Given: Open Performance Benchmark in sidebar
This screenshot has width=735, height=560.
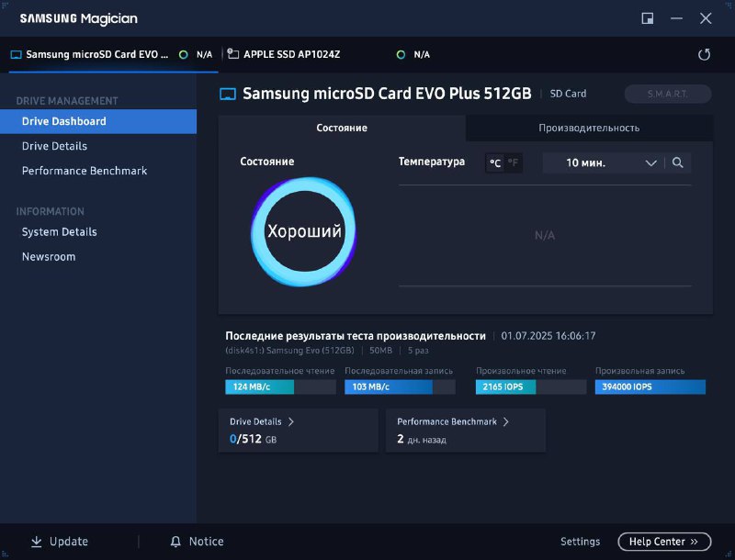Looking at the screenshot, I should click(x=98, y=171).
